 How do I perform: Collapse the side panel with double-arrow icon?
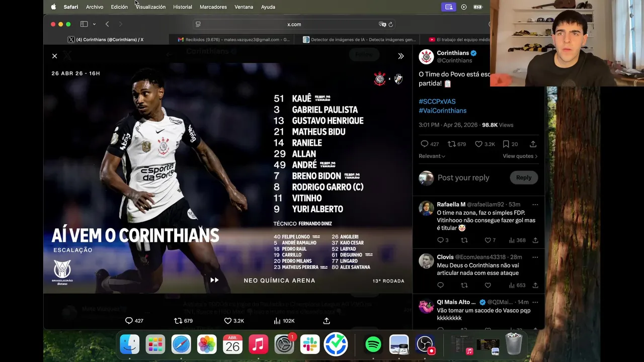coord(401,56)
